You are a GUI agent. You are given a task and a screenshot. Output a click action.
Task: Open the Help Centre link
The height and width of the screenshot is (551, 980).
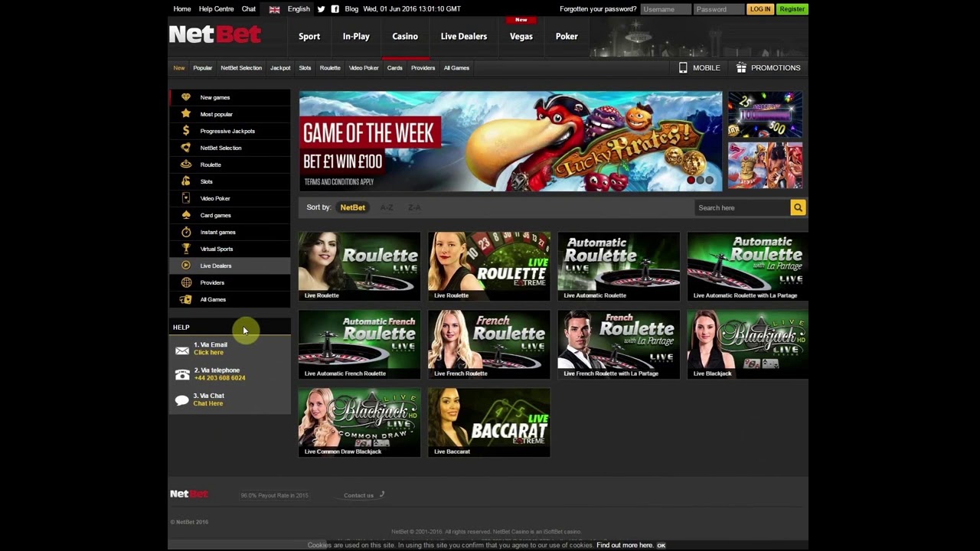[x=216, y=9]
